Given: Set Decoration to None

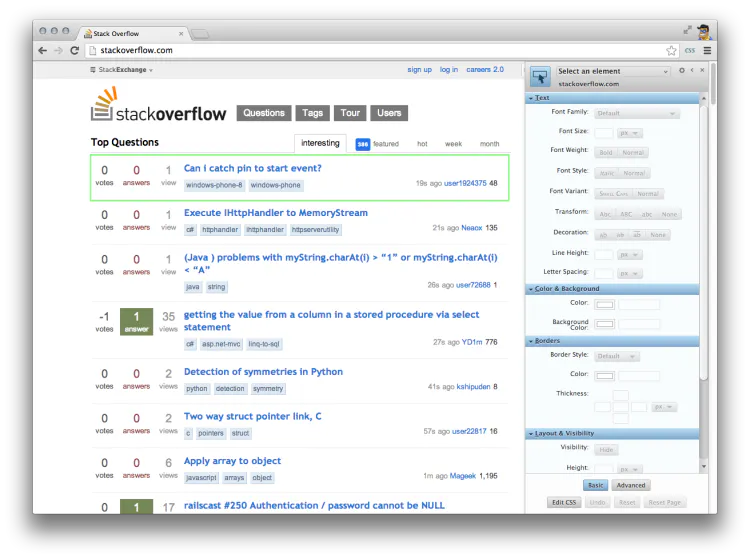Looking at the screenshot, I should [x=658, y=235].
